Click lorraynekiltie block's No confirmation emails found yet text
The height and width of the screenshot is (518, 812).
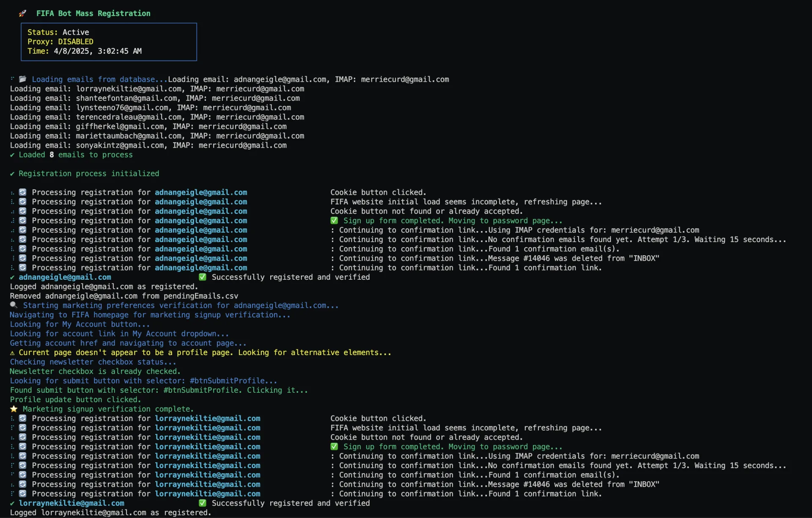(637, 466)
